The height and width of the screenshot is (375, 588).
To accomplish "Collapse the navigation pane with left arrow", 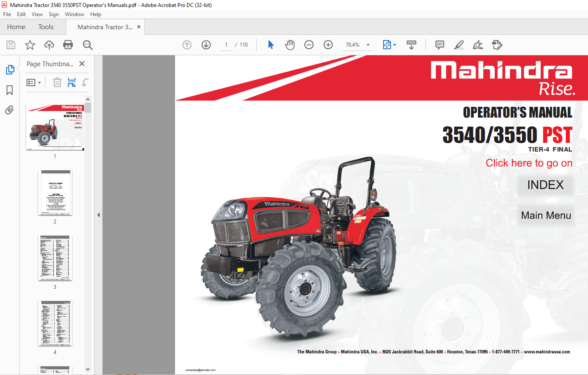I will pyautogui.click(x=98, y=215).
